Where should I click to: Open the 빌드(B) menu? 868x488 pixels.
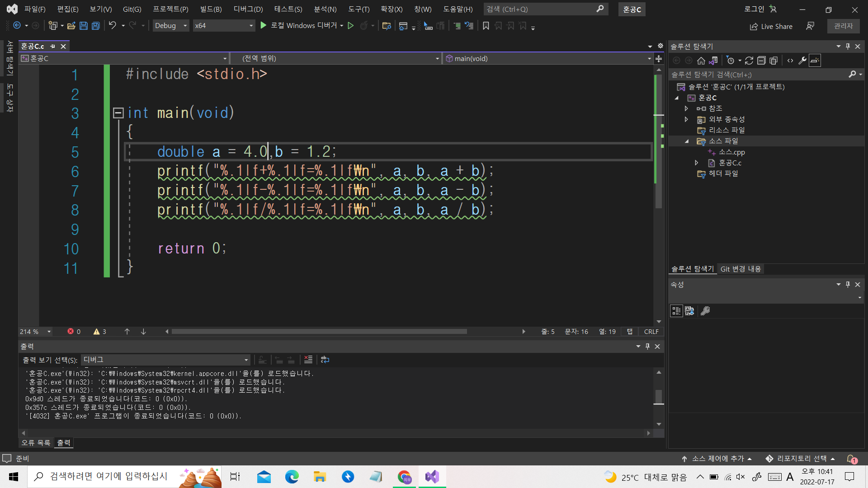[x=211, y=9]
